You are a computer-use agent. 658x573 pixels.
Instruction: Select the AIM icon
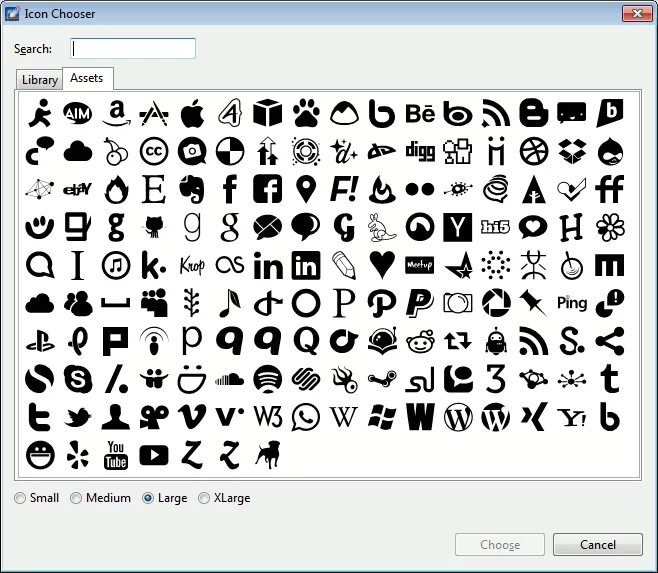78,113
